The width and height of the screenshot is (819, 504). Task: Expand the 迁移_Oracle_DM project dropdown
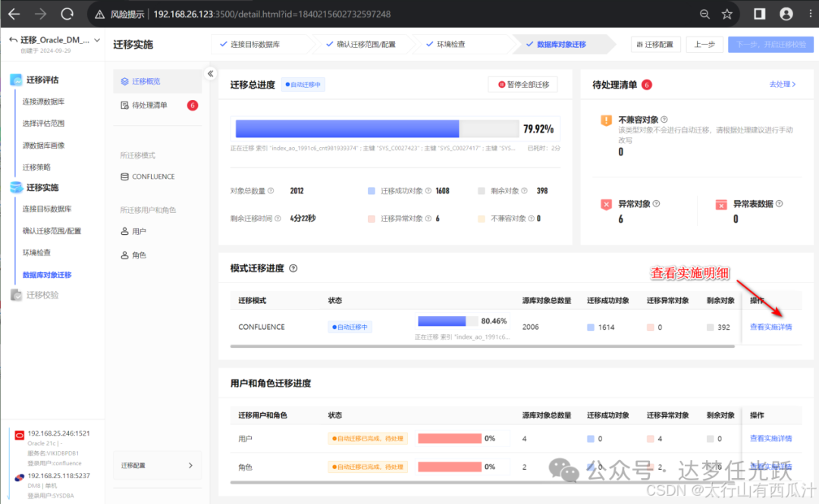click(97, 39)
